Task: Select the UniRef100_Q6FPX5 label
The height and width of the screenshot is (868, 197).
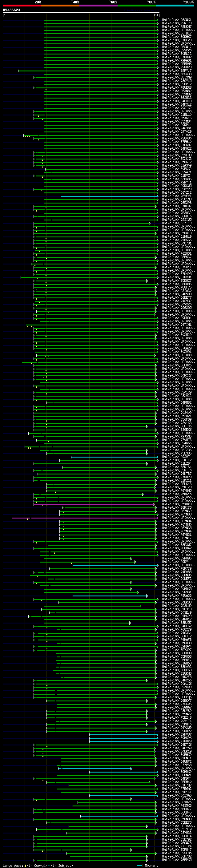Action: (x=177, y=860)
